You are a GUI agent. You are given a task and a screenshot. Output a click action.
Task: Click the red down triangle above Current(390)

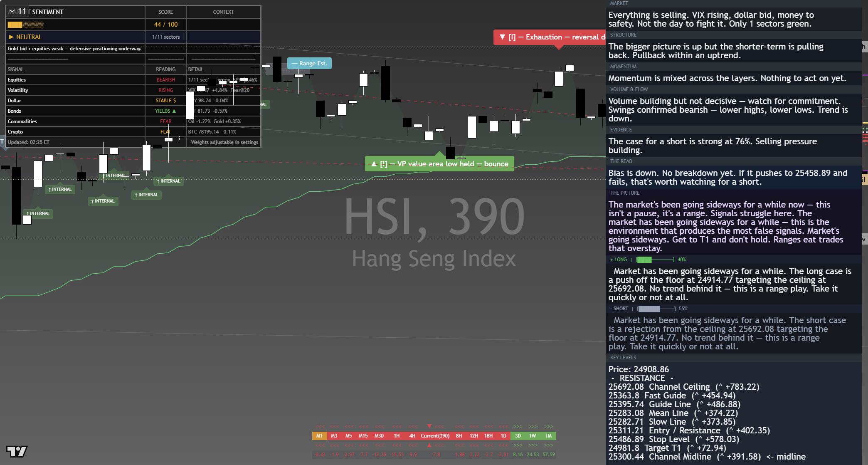429,426
